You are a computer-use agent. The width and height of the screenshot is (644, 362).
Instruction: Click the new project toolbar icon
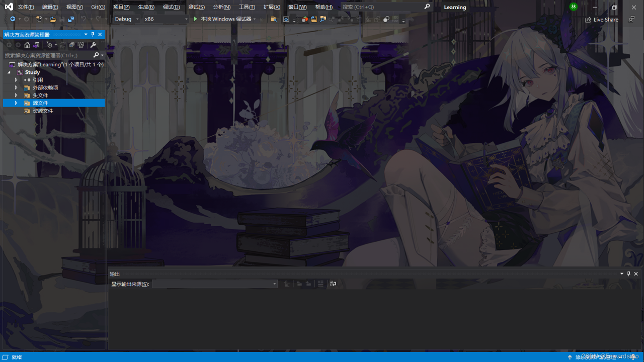[x=39, y=19]
